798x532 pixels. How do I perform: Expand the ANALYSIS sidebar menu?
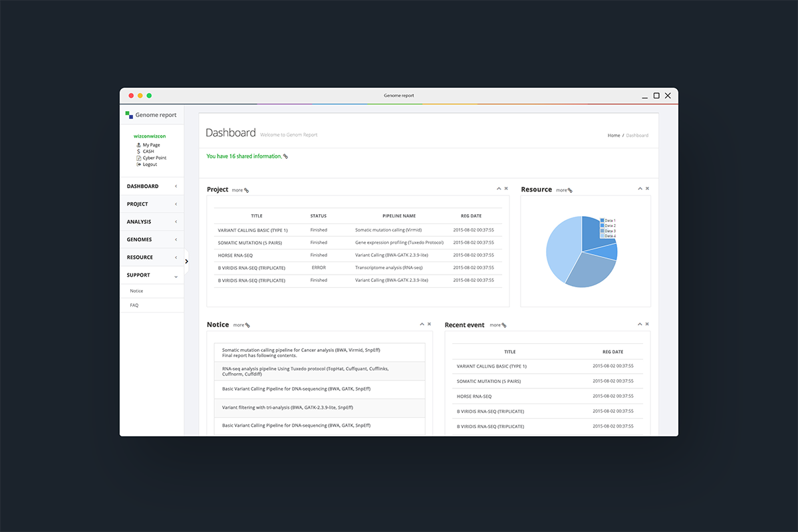coord(152,221)
